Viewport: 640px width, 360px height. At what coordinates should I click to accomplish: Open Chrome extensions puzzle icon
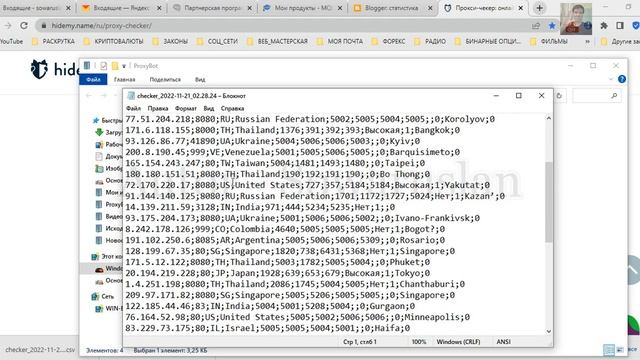tap(604, 25)
